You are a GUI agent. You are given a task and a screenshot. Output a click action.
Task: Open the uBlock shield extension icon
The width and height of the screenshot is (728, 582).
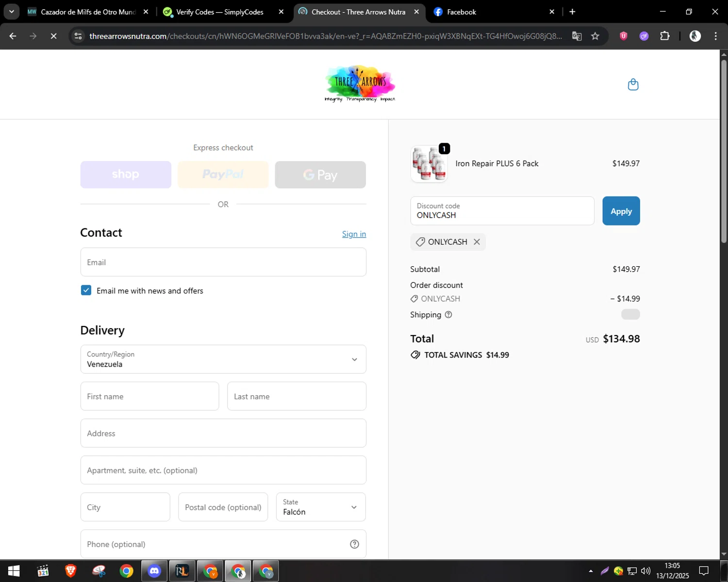(x=624, y=36)
